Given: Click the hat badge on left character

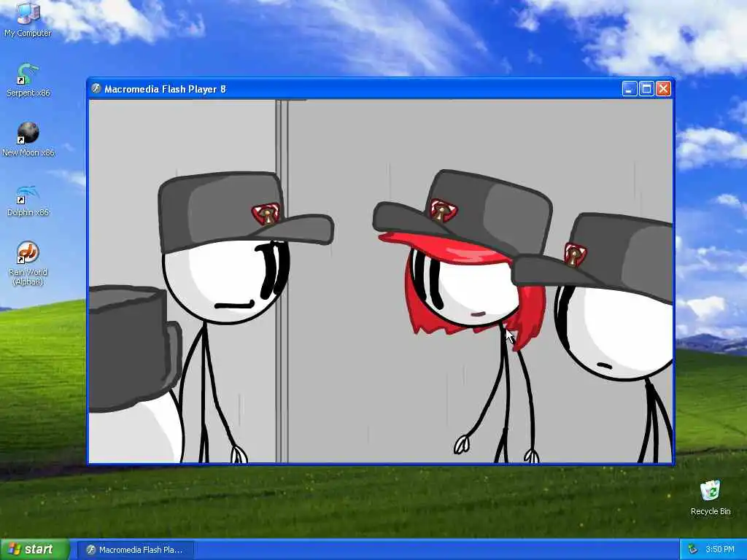Looking at the screenshot, I should (x=266, y=214).
